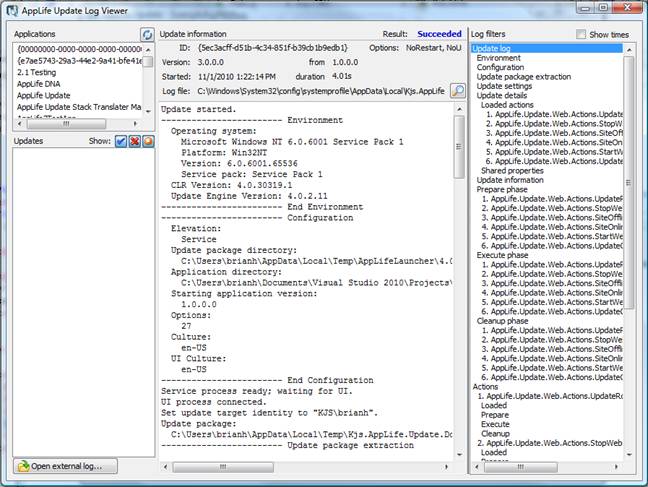Click the Log file path field
The height and width of the screenshot is (487, 648).
(x=321, y=91)
